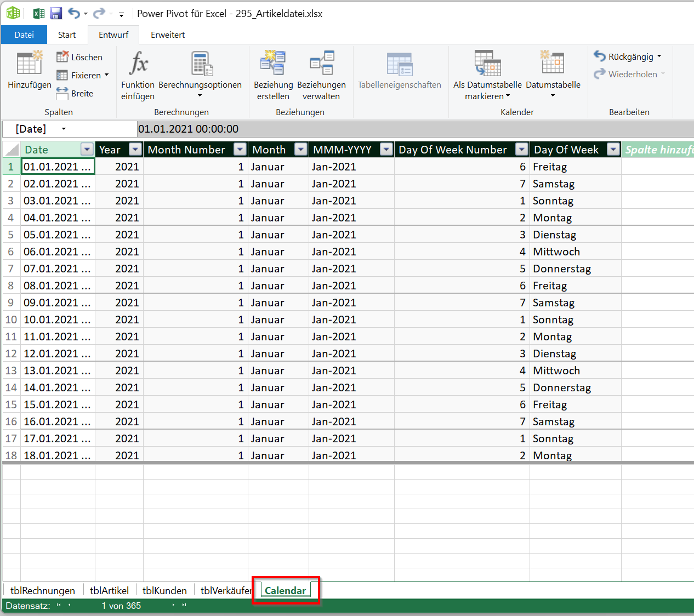Click select-all corner of the grid
Image resolution: width=694 pixels, height=616 pixels.
point(12,150)
